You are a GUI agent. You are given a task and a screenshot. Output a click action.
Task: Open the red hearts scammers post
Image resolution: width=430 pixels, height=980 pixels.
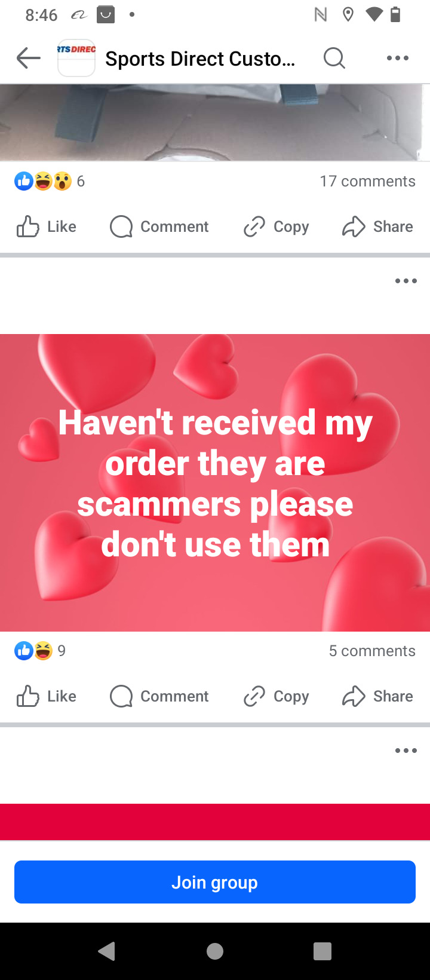pos(215,483)
